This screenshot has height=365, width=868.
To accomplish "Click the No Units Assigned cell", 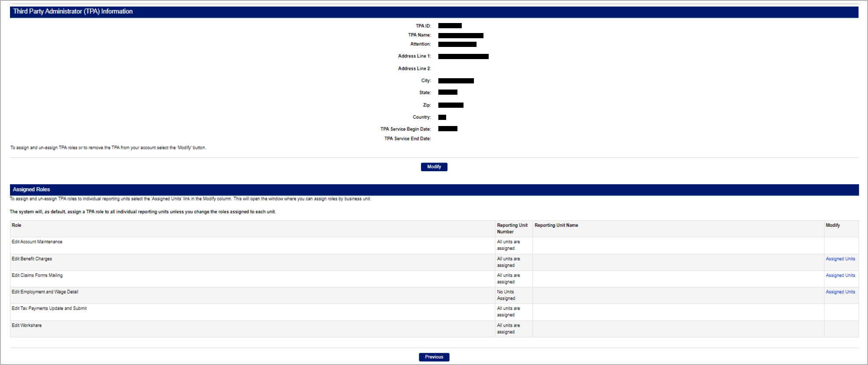I will point(506,295).
